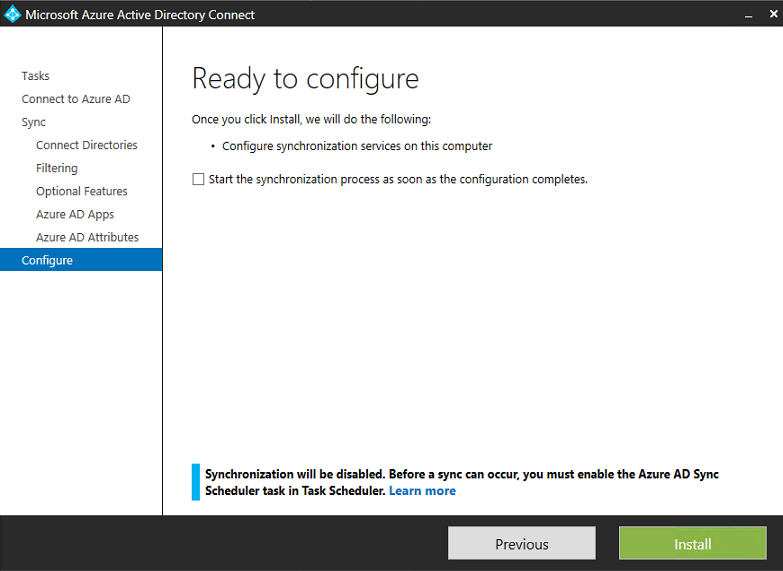This screenshot has height=571, width=783.
Task: Follow the Learn more link
Action: pos(422,491)
